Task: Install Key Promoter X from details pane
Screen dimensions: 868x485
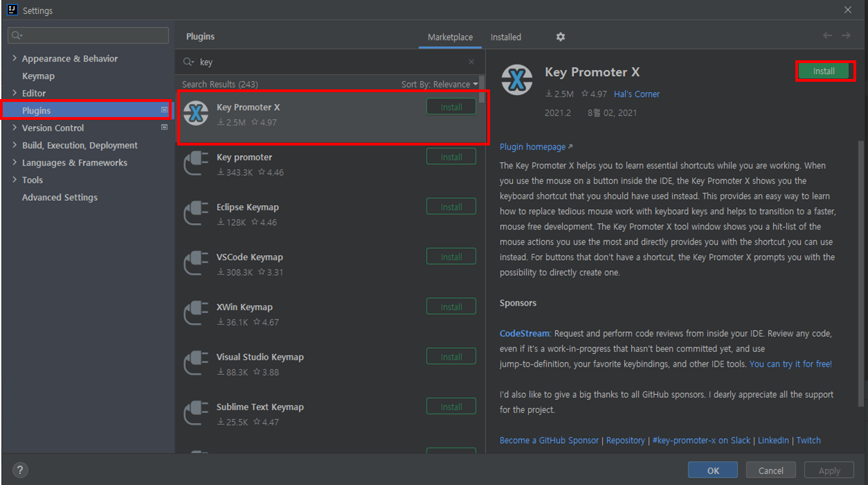Action: click(824, 71)
